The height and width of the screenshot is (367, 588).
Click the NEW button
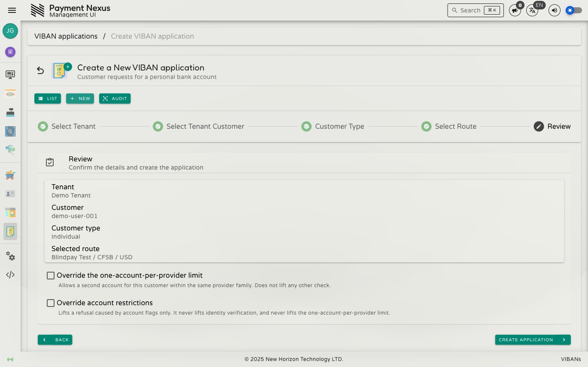[80, 99]
